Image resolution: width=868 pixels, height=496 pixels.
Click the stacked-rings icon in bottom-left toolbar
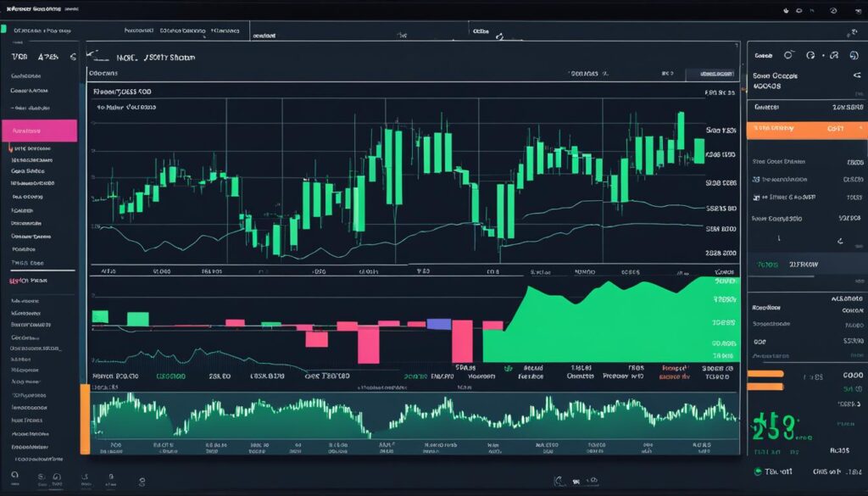tap(142, 482)
